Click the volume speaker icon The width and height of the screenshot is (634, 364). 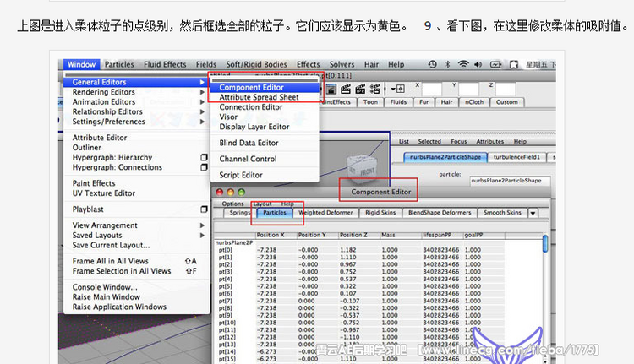point(478,64)
